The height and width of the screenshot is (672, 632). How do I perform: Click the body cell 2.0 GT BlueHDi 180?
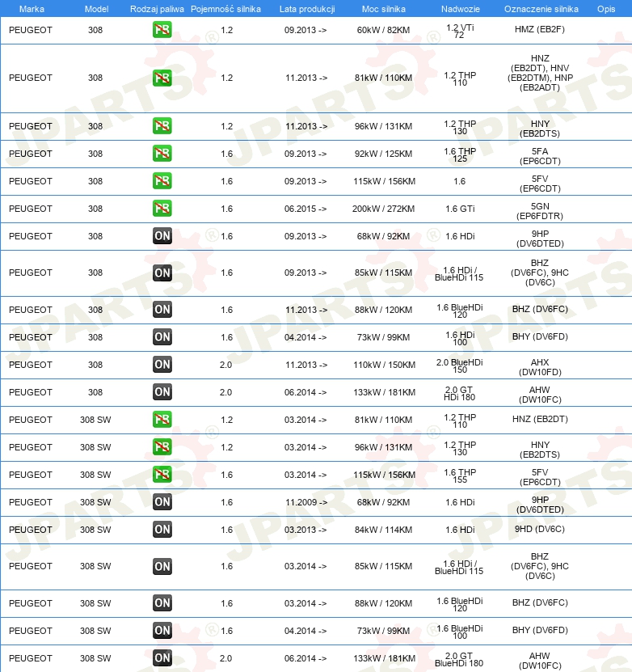point(459,660)
